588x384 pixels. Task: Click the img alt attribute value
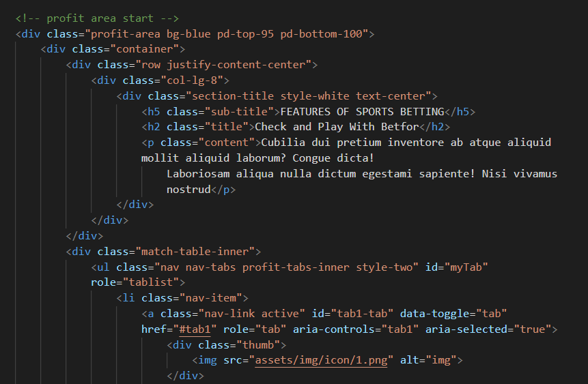tap(441, 360)
